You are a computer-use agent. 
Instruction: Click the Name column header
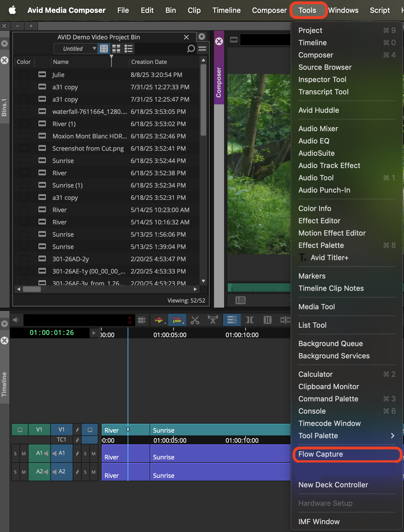[x=61, y=62]
